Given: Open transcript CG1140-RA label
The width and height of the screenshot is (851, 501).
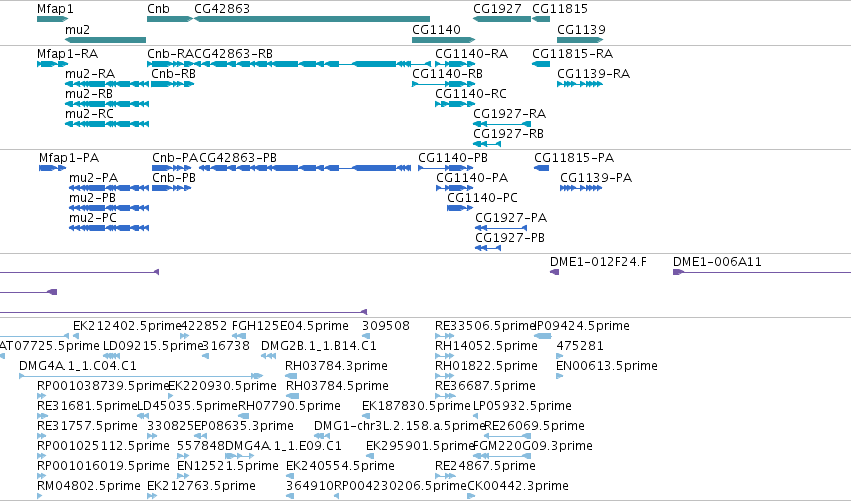Looking at the screenshot, I should pyautogui.click(x=472, y=54).
